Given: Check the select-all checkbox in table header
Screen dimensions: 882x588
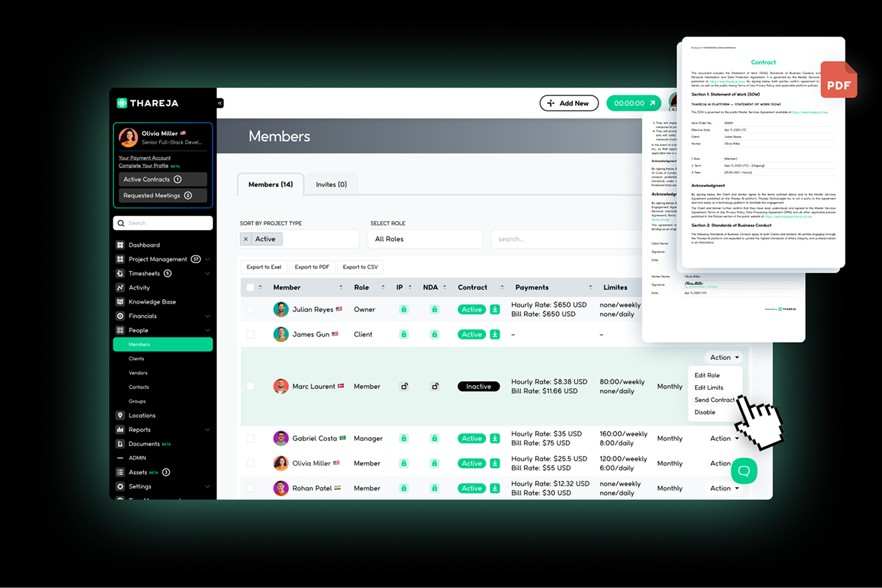Looking at the screenshot, I should 250,288.
